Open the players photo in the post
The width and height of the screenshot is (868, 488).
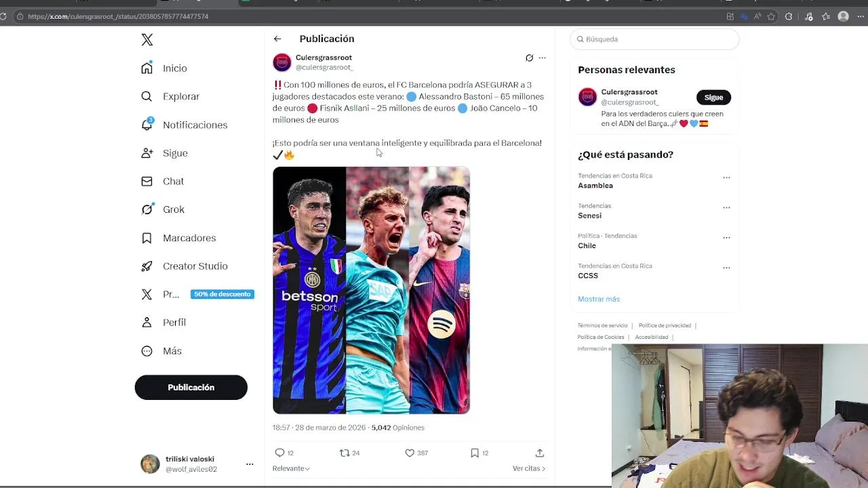click(x=371, y=290)
